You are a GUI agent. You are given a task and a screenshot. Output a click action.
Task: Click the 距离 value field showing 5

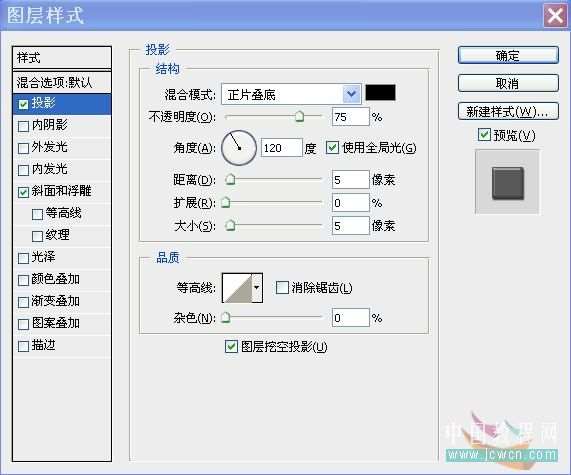click(350, 180)
